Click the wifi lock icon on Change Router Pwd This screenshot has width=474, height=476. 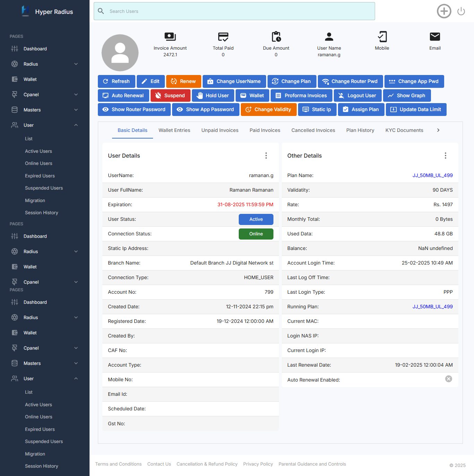[325, 81]
